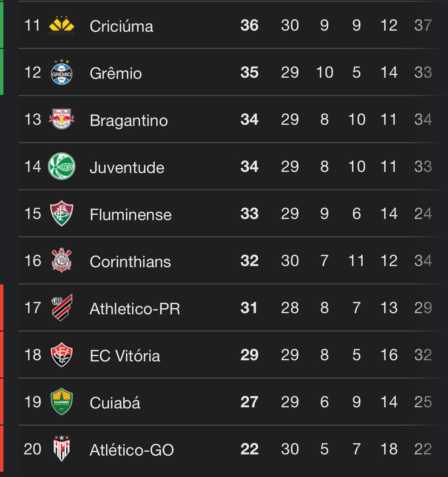Select Athletico-PR points value 31
Image resolution: width=448 pixels, height=477 pixels.
click(x=249, y=308)
